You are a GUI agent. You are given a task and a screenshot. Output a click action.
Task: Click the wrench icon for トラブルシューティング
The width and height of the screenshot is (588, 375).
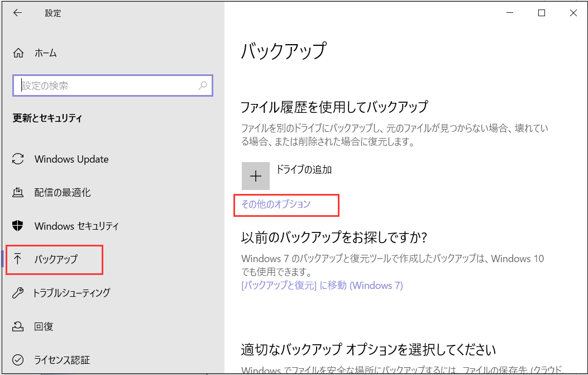pyautogui.click(x=18, y=293)
